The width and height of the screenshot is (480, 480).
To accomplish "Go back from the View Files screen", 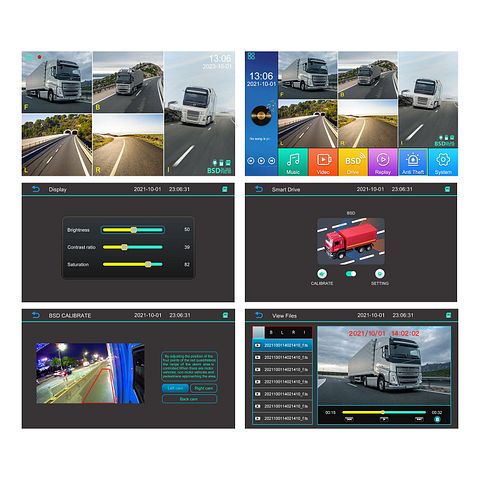I will [259, 315].
